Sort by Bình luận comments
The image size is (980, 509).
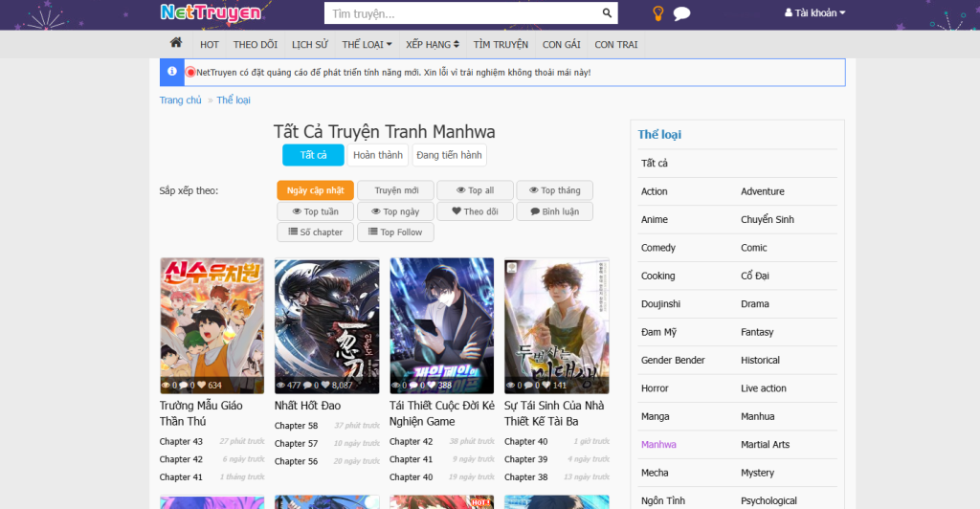point(554,211)
